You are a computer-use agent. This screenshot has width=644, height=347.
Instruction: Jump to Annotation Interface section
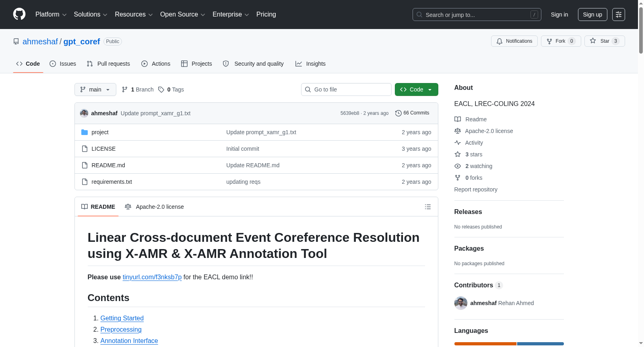tap(129, 341)
